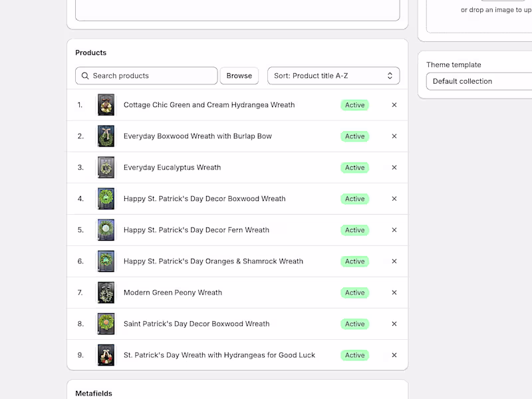Click the Browse button
Screen dimensions: 532x399
(239, 76)
